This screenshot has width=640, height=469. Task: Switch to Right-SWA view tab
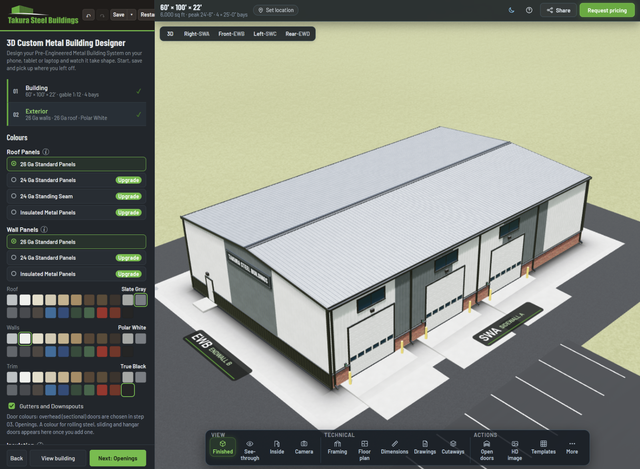pyautogui.click(x=196, y=34)
